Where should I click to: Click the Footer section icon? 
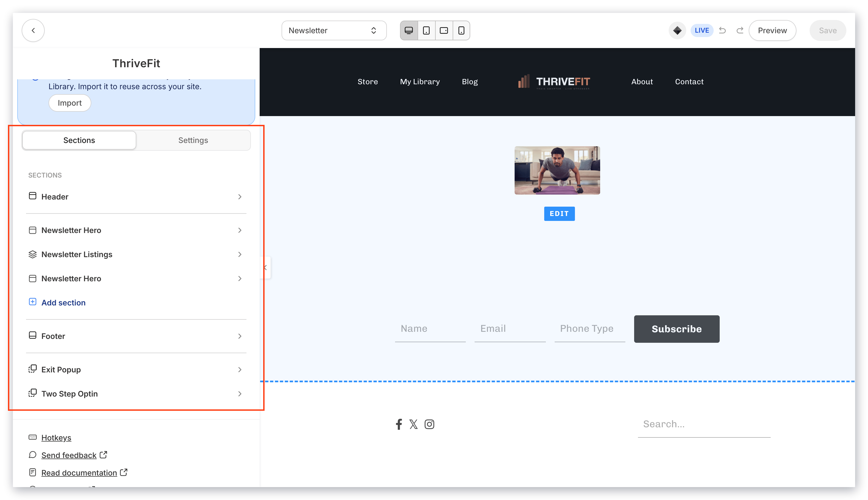(x=33, y=335)
